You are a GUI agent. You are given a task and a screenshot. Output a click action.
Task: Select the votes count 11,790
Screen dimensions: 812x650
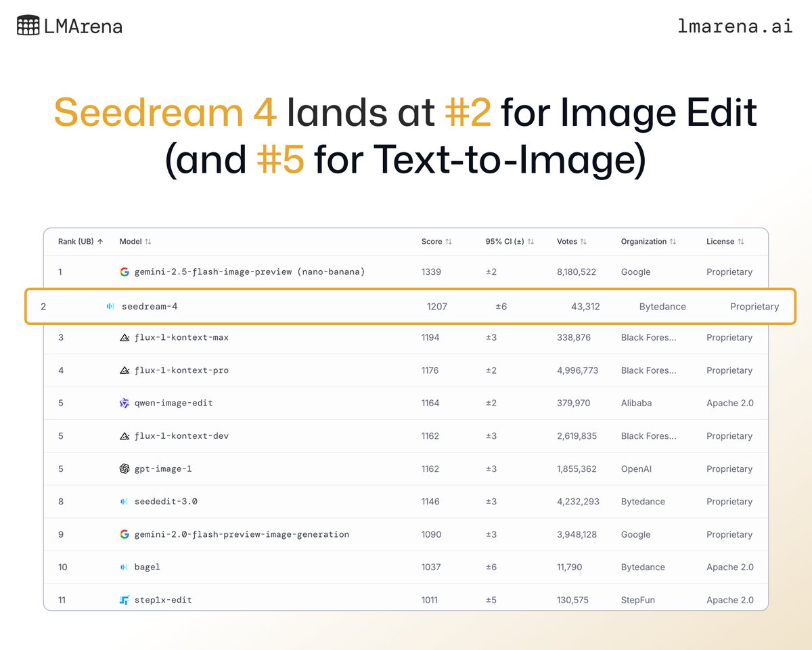pyautogui.click(x=570, y=567)
